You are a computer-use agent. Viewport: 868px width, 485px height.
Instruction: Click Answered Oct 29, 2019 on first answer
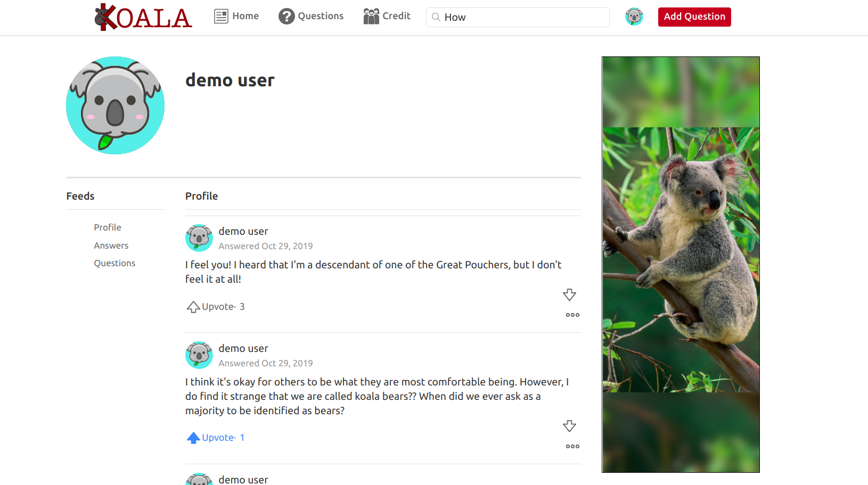[x=266, y=246]
